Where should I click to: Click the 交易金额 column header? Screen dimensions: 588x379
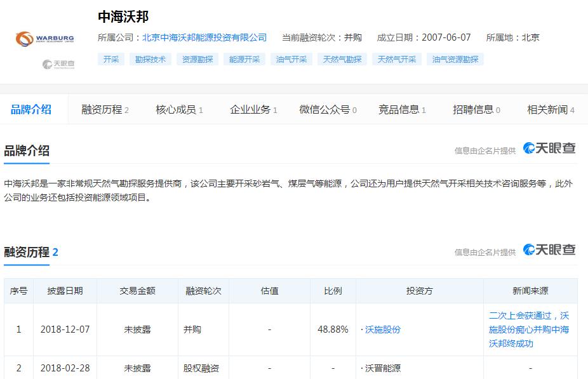pyautogui.click(x=137, y=291)
